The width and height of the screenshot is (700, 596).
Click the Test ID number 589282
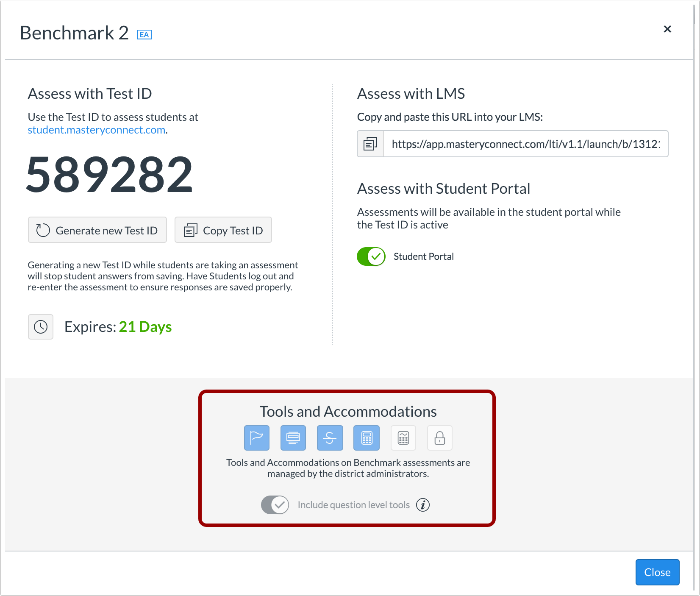point(109,175)
